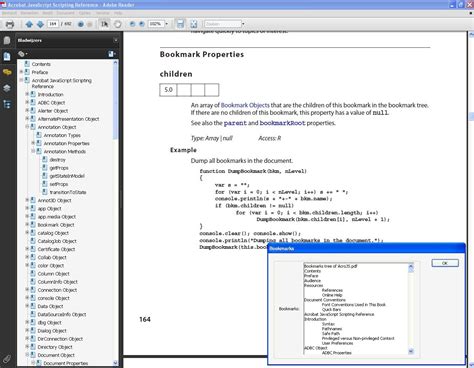Follow the parent property link
The image size is (474, 368).
pyautogui.click(x=235, y=123)
